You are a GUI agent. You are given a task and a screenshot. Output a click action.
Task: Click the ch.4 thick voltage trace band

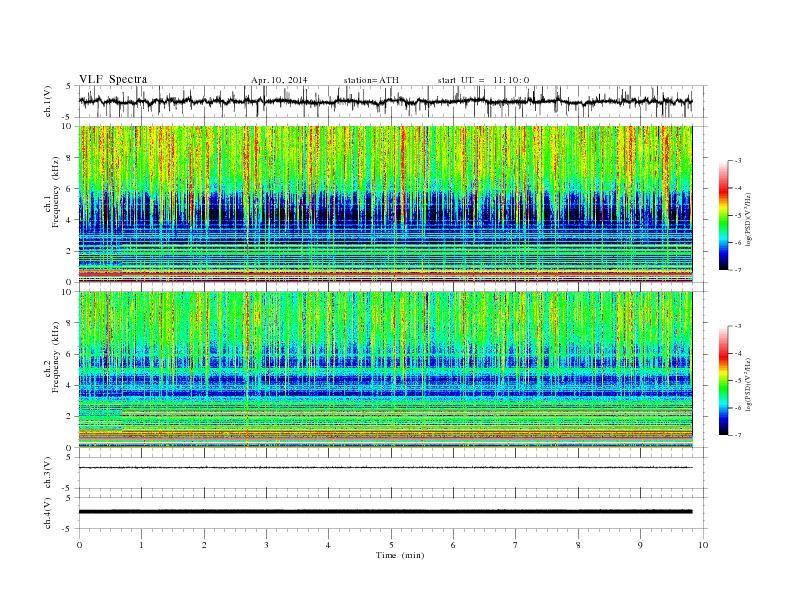(x=385, y=512)
